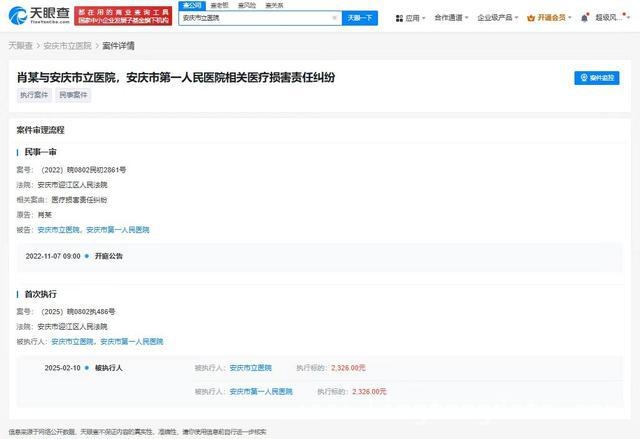
Task: Click the 天眼一下 search button
Action: pyautogui.click(x=360, y=18)
